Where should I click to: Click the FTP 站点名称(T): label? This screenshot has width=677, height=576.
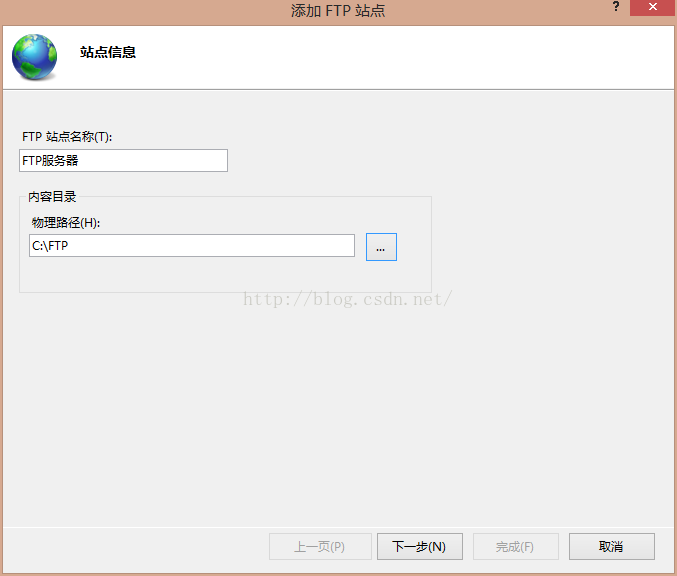(67, 137)
